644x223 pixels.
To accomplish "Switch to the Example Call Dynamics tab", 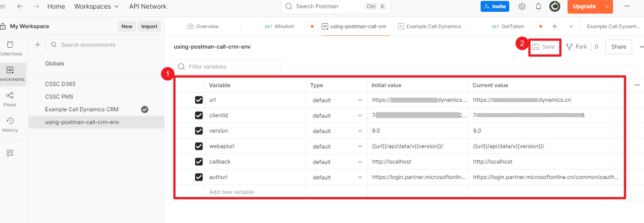I will [x=430, y=26].
